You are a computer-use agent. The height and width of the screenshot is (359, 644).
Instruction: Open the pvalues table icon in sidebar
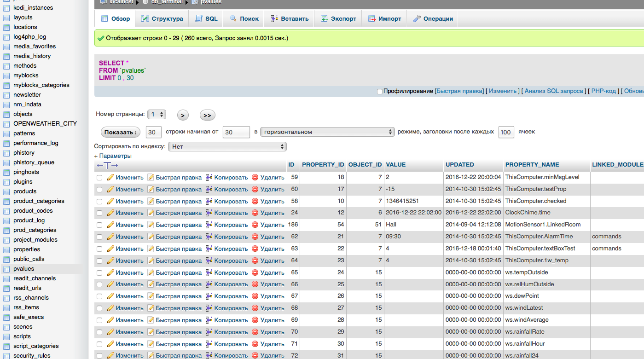[6, 269]
